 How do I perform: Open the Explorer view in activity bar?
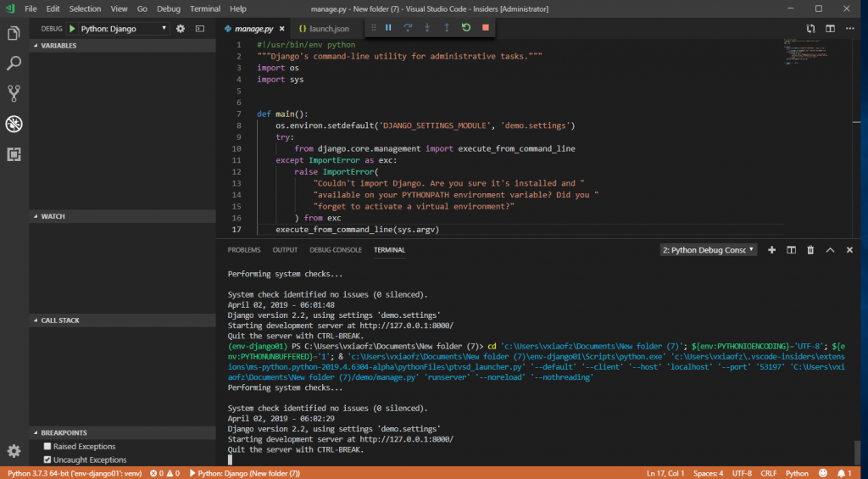click(x=14, y=34)
